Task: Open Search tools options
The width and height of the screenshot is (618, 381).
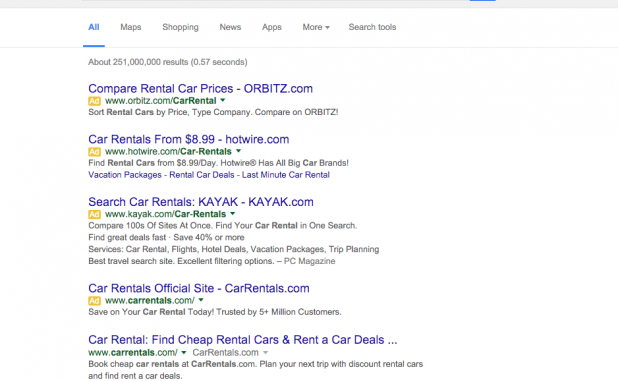Action: click(372, 27)
